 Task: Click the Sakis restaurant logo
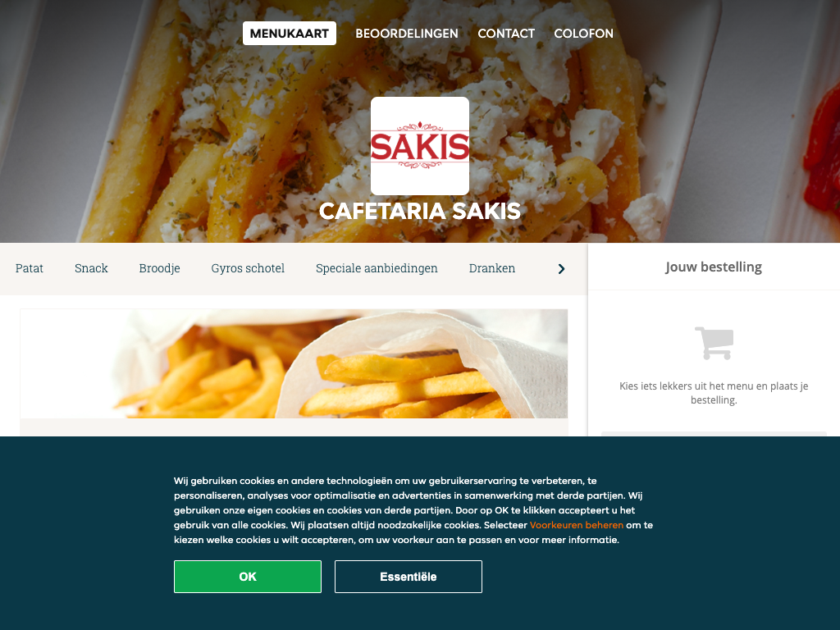pyautogui.click(x=420, y=146)
